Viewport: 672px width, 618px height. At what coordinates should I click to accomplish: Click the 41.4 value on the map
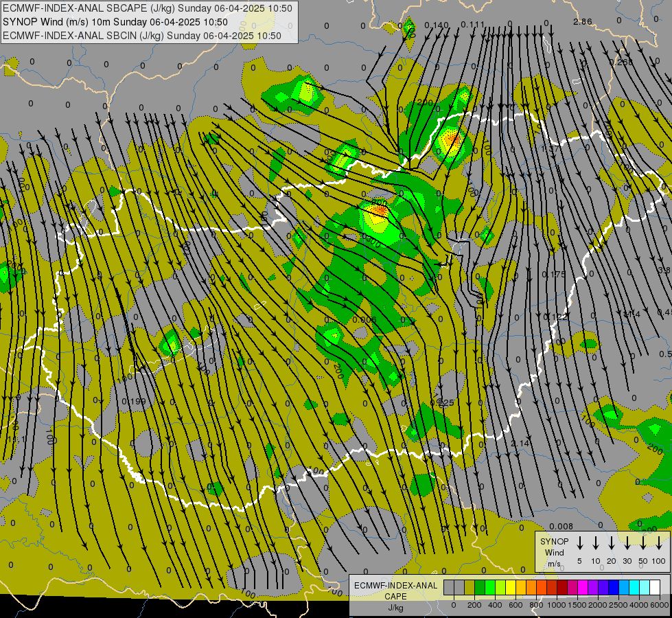(632, 314)
